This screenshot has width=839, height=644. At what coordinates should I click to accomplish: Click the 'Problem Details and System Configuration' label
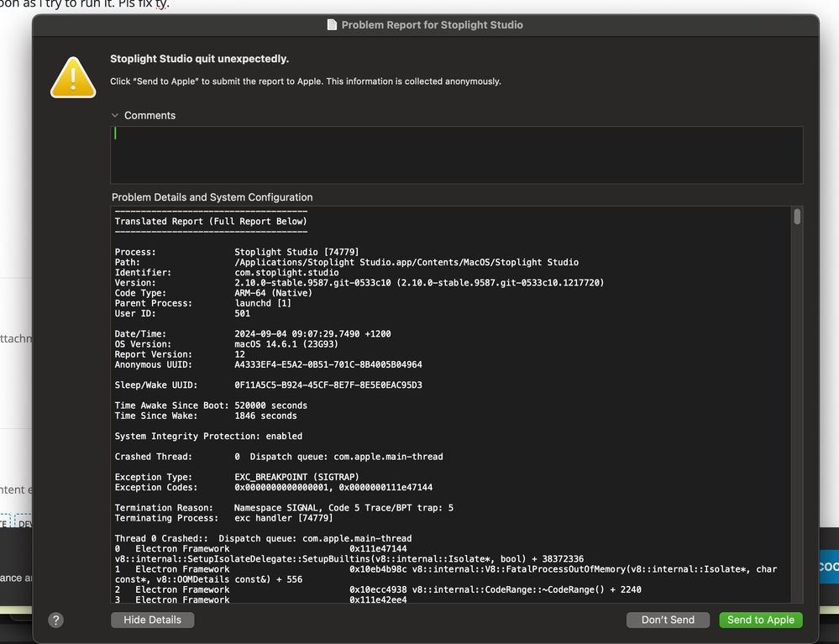click(x=212, y=196)
